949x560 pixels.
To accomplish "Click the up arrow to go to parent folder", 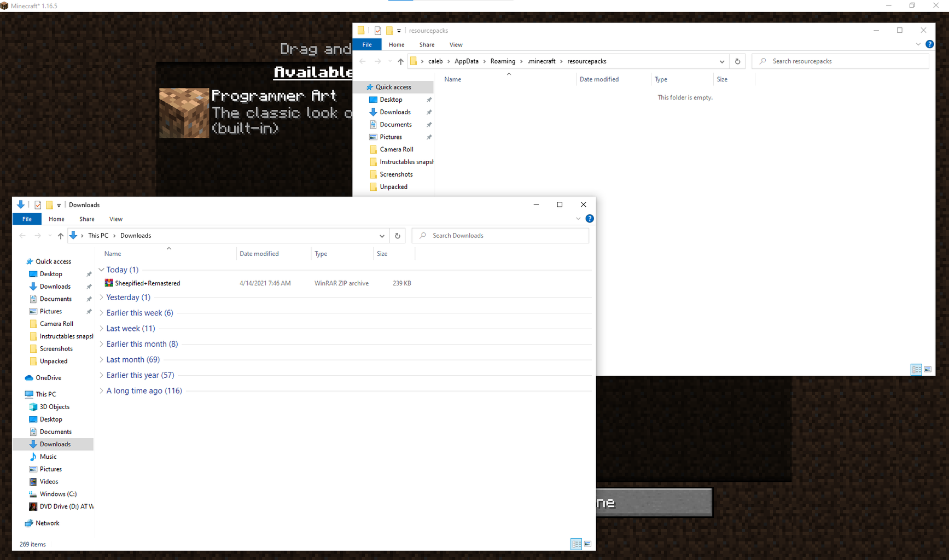I will [61, 236].
